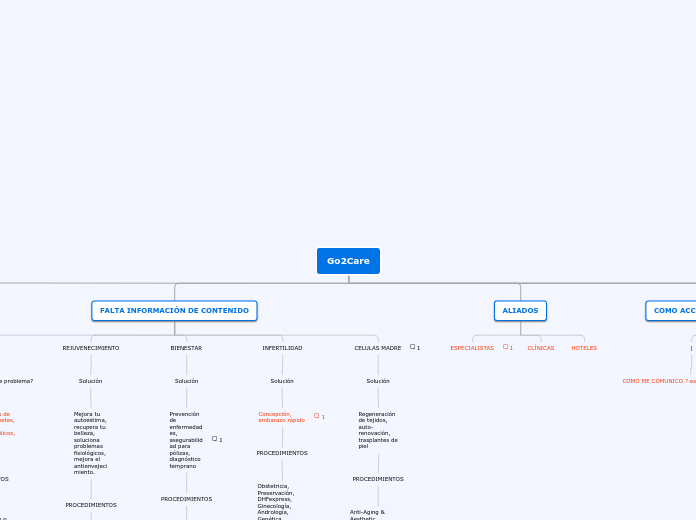The height and width of the screenshot is (520, 696).
Task: Select the partially visible COMO ACC node
Action: pyautogui.click(x=671, y=311)
